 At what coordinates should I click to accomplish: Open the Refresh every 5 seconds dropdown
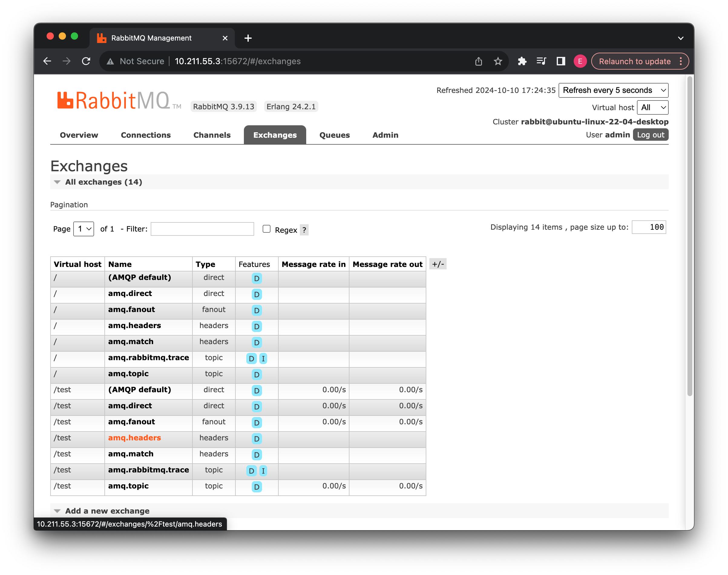coord(613,90)
